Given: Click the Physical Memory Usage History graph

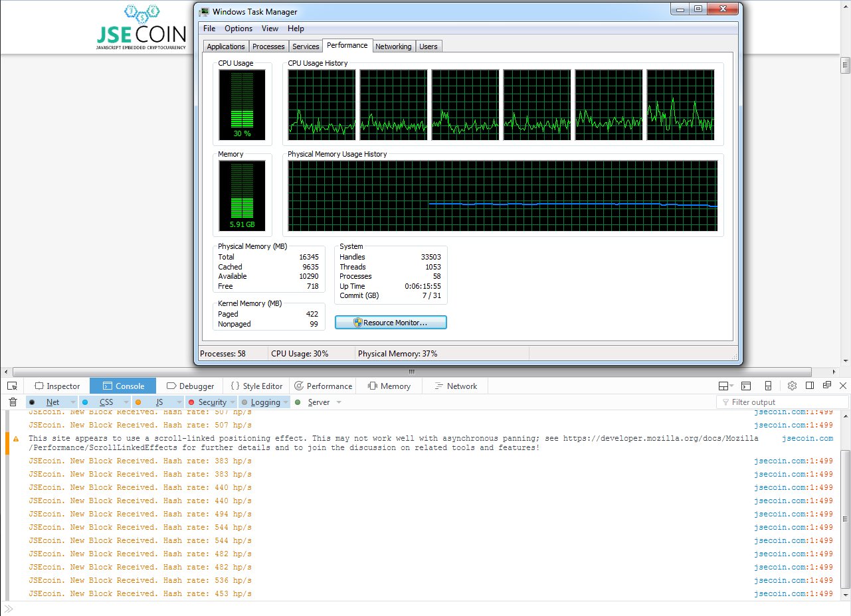Looking at the screenshot, I should point(503,196).
